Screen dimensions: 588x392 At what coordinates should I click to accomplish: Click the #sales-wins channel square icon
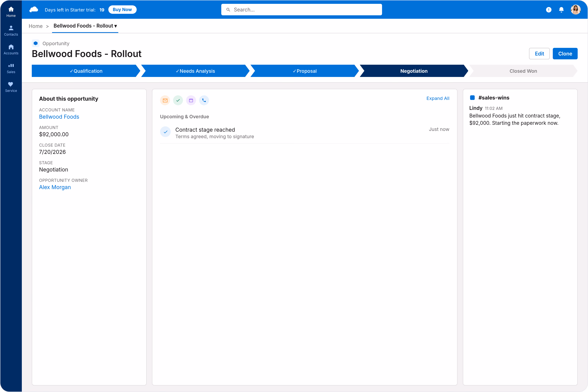[x=472, y=97]
